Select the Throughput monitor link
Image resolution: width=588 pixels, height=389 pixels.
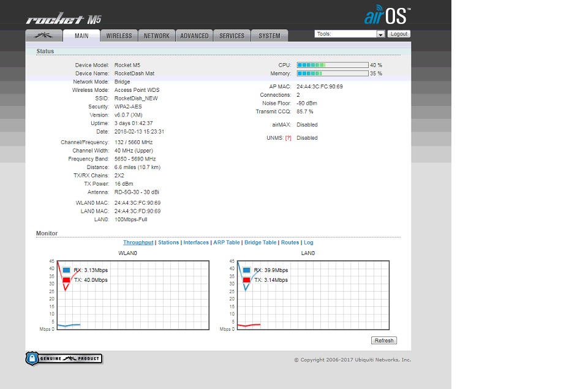[138, 243]
